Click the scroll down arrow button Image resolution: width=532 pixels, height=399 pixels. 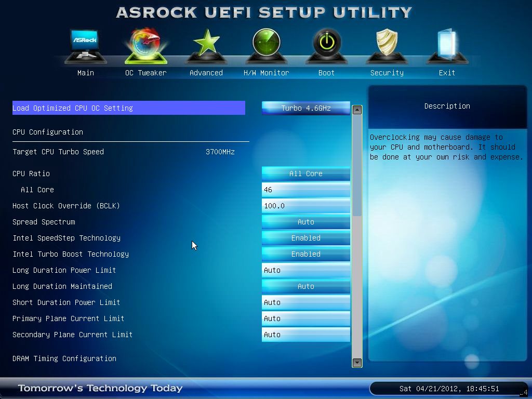click(x=357, y=363)
